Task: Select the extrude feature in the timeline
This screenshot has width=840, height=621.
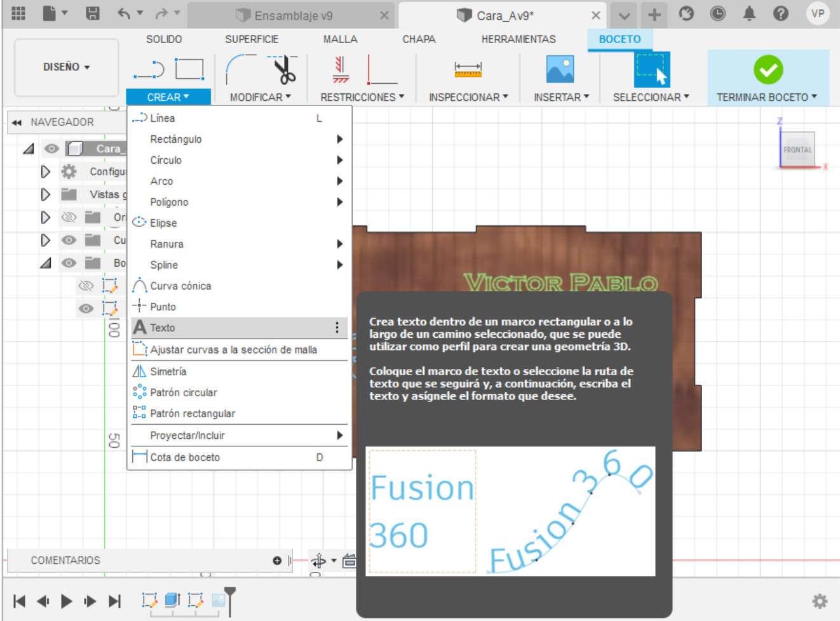Action: click(172, 599)
